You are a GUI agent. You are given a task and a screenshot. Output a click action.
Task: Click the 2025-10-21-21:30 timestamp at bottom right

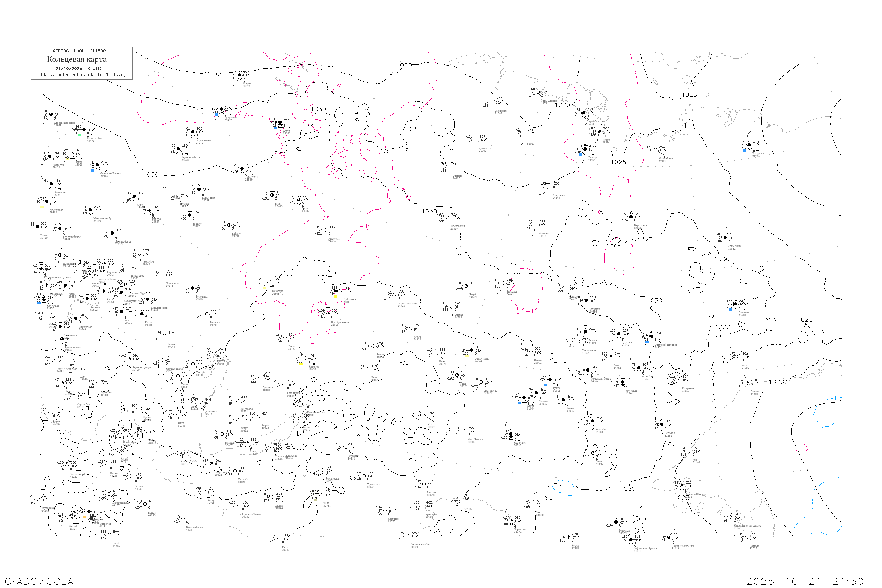[x=805, y=581]
